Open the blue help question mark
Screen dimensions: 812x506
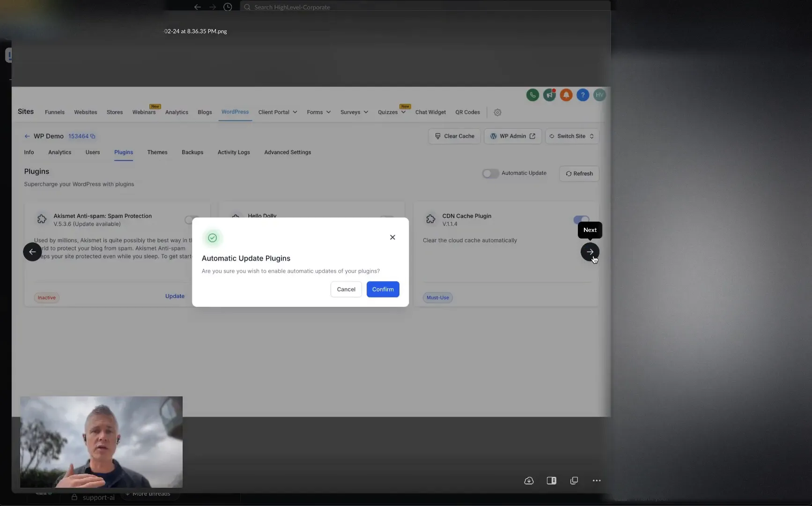pyautogui.click(x=583, y=95)
